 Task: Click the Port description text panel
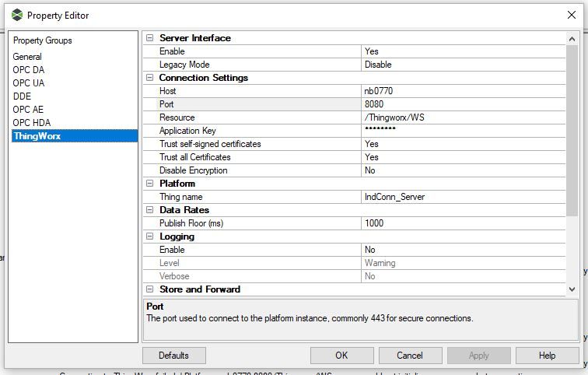pyautogui.click(x=361, y=320)
